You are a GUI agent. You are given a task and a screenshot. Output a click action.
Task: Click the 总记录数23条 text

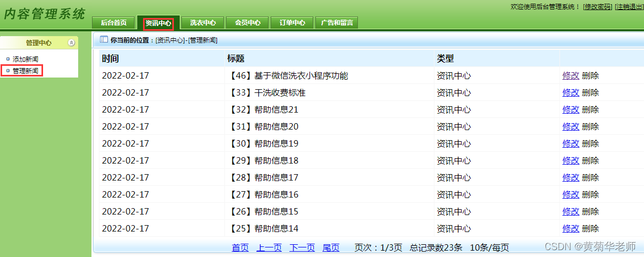[x=436, y=247]
